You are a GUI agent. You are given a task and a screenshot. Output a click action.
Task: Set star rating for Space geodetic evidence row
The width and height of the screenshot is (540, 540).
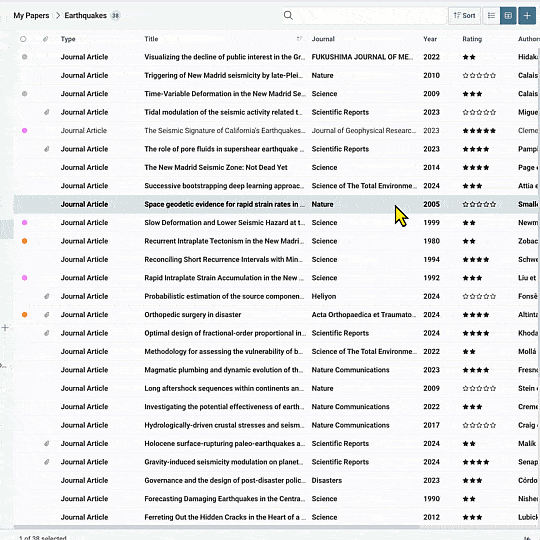[x=479, y=204]
